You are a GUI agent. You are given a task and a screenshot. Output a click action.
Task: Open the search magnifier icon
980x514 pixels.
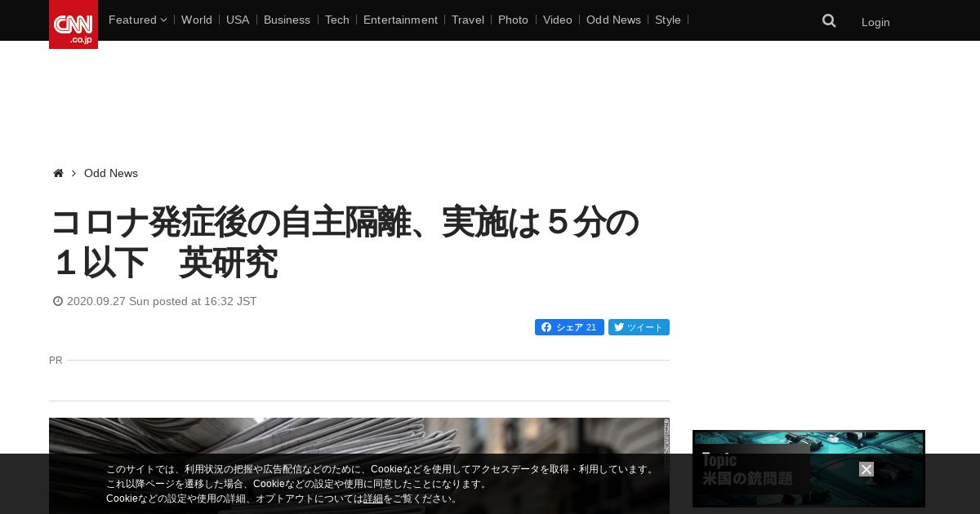pos(829,20)
